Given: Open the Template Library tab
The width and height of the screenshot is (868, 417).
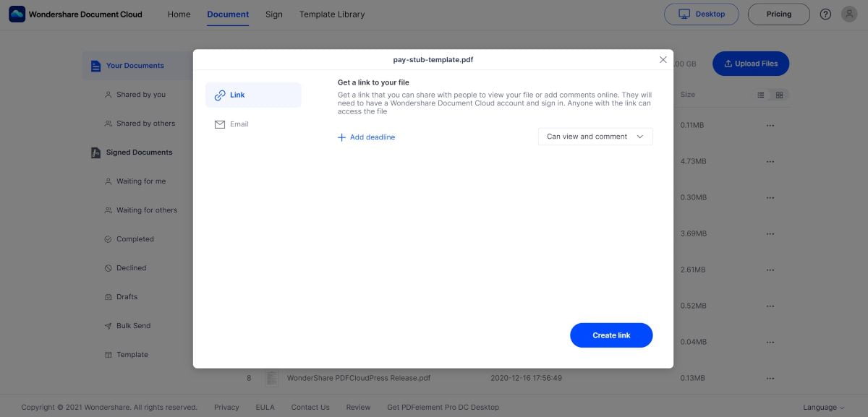Looking at the screenshot, I should (x=332, y=14).
